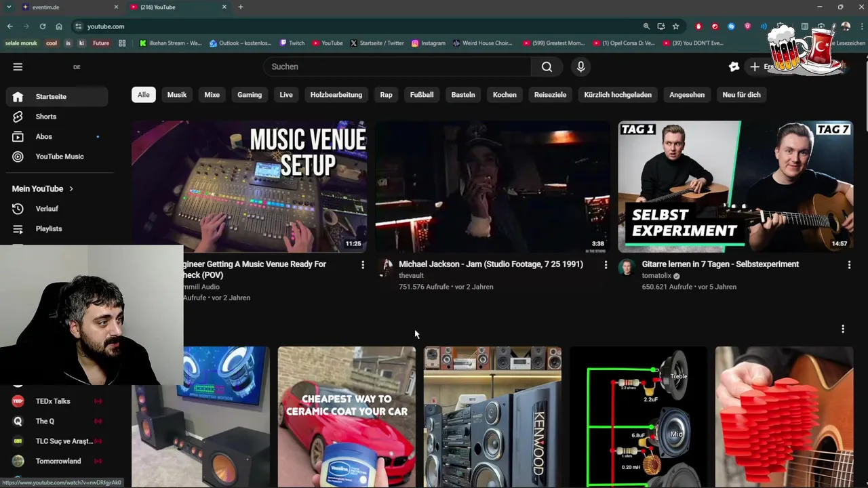The height and width of the screenshot is (488, 868).
Task: Open the YouTube hamburger guide menu
Action: click(x=18, y=66)
